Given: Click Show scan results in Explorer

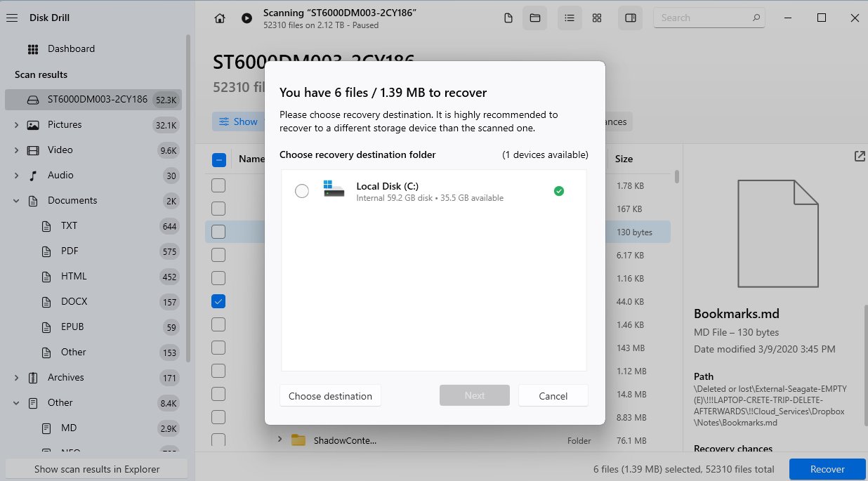Looking at the screenshot, I should pos(97,469).
